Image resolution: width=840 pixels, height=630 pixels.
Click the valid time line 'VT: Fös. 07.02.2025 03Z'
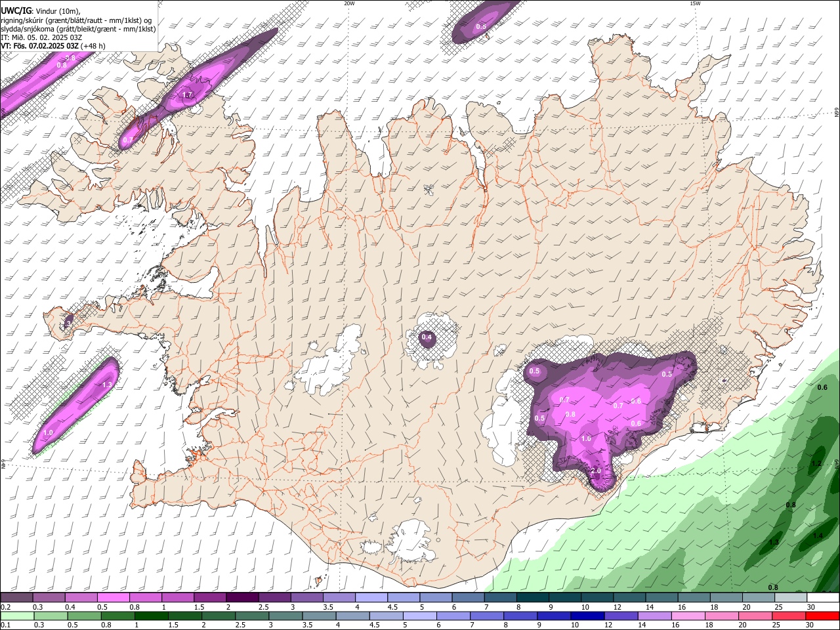(x=40, y=47)
